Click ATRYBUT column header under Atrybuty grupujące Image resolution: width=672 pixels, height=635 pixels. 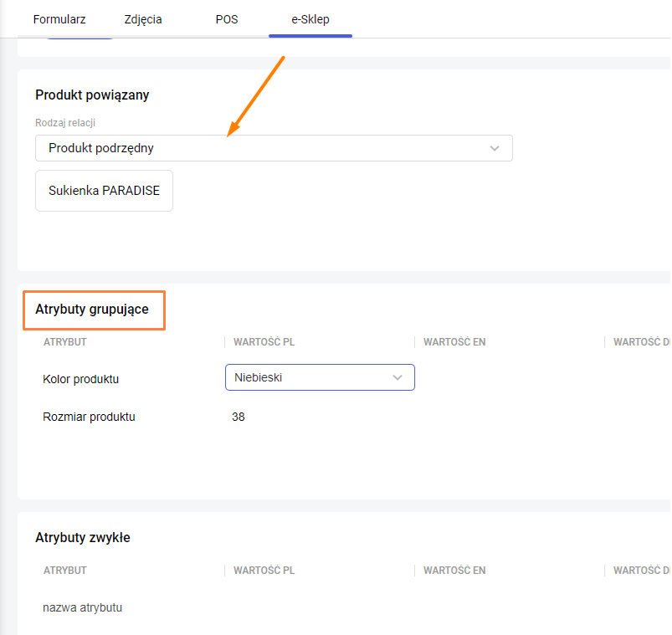tap(65, 342)
